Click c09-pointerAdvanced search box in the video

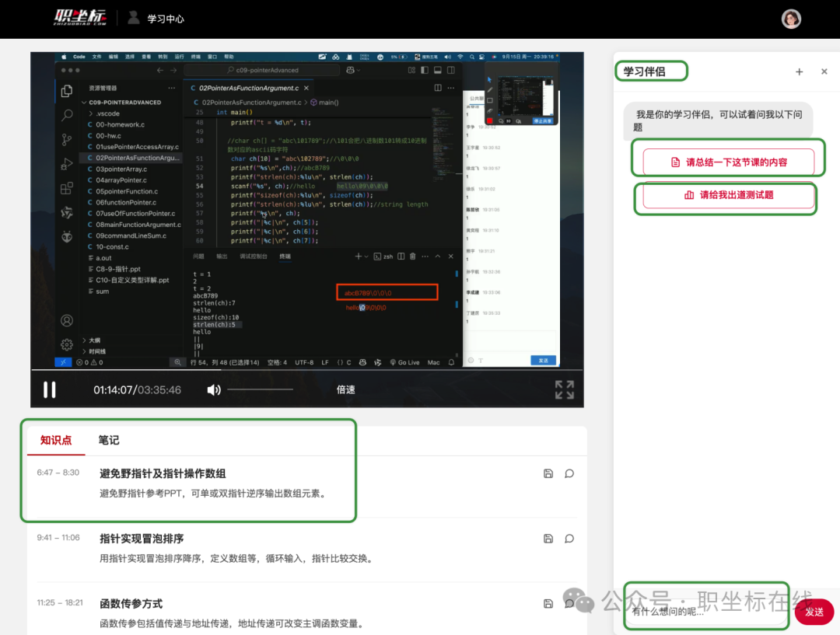pyautogui.click(x=262, y=70)
